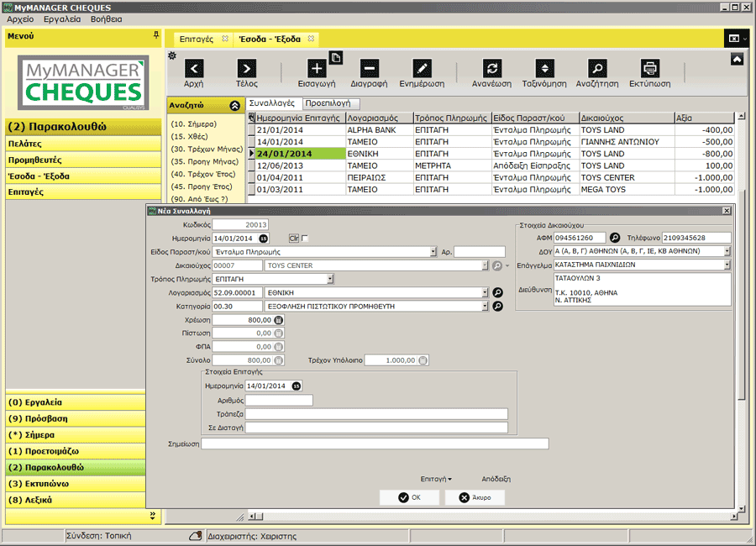Go to first record with Αρχή arrow

coord(194,69)
